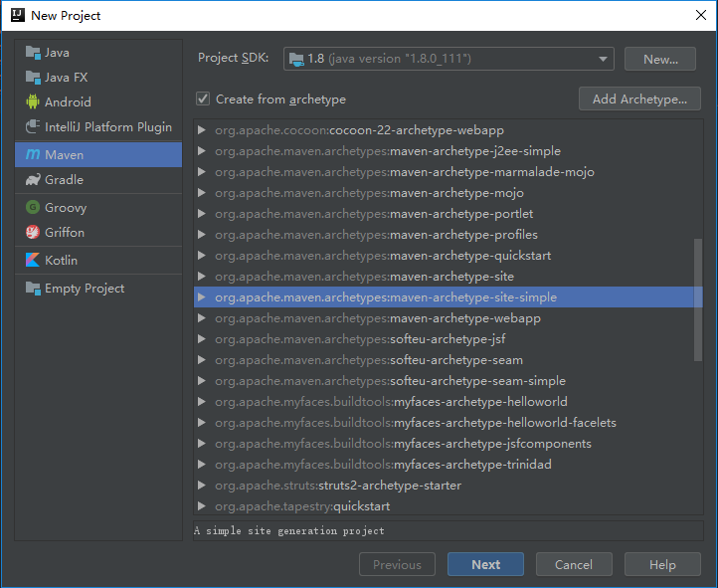Screen dimensions: 718x588
Task: Select Gradle project type
Action: [98, 179]
